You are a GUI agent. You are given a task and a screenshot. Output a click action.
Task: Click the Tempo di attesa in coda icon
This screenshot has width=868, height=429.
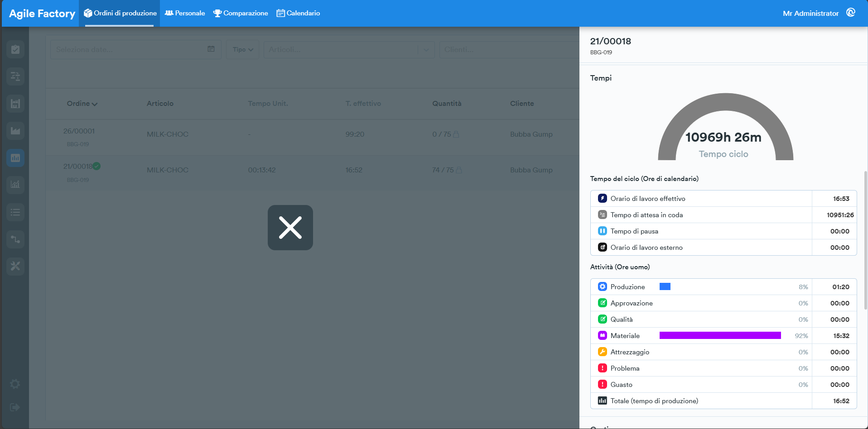pyautogui.click(x=603, y=214)
